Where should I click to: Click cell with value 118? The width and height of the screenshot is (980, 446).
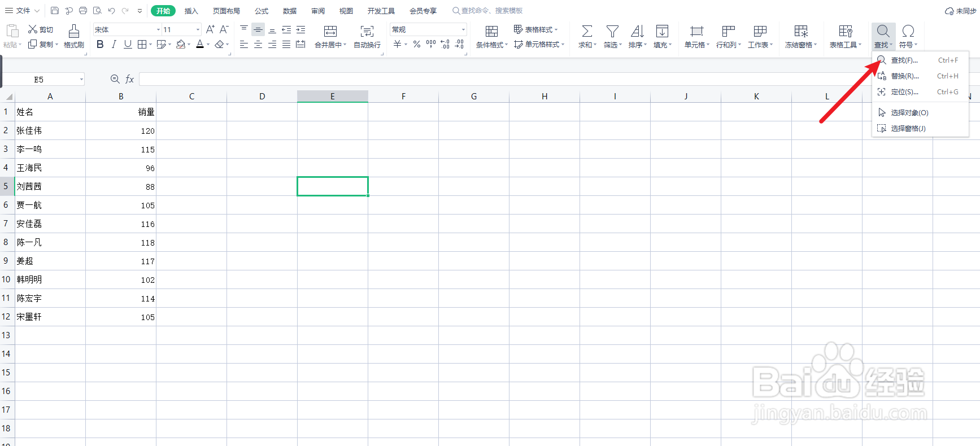click(121, 242)
